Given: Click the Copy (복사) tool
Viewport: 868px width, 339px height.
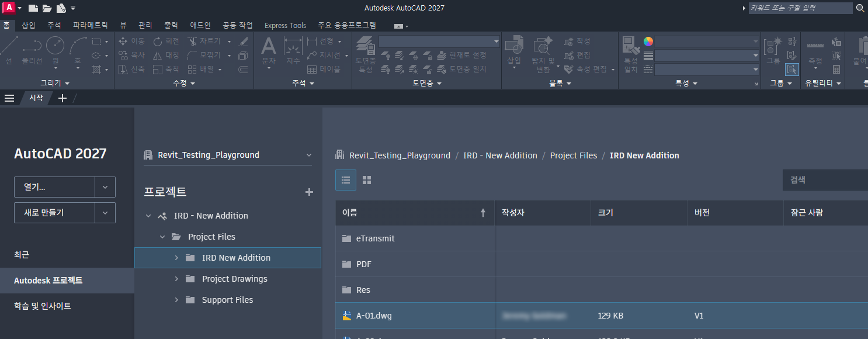Looking at the screenshot, I should coord(131,55).
